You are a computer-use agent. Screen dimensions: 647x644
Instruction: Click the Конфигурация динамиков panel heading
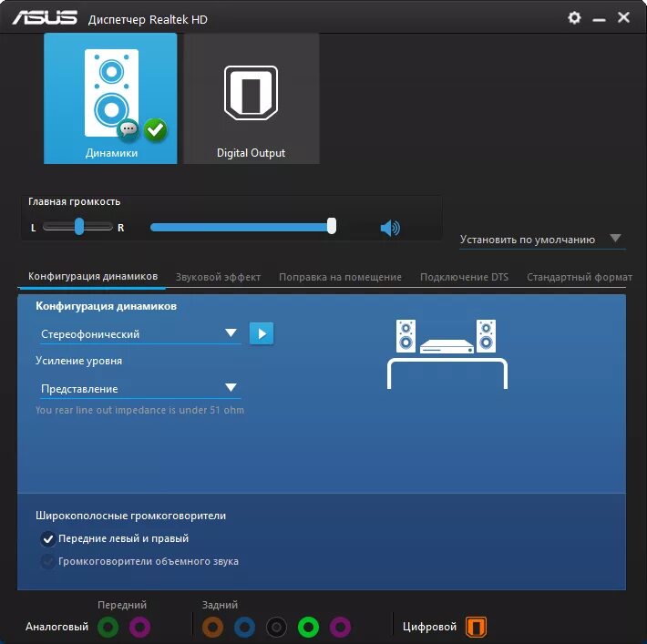pyautogui.click(x=106, y=306)
